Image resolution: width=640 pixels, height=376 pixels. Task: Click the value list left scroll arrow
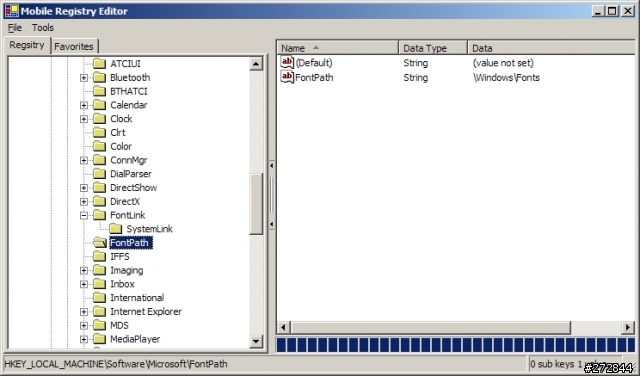tap(284, 327)
